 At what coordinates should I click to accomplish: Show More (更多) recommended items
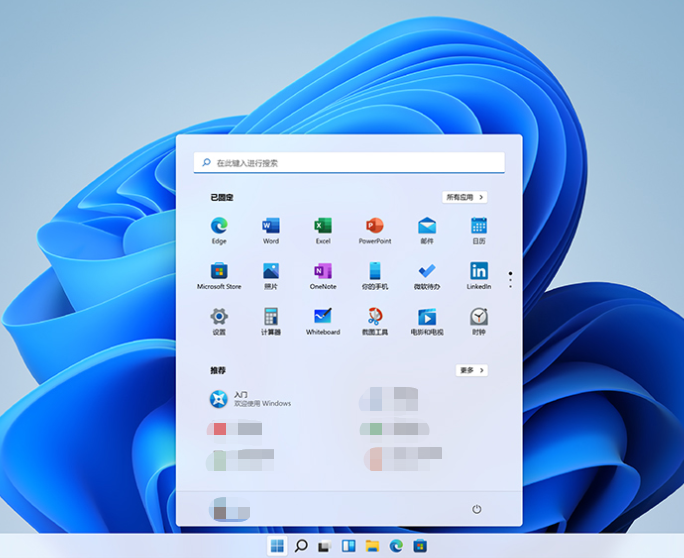472,370
